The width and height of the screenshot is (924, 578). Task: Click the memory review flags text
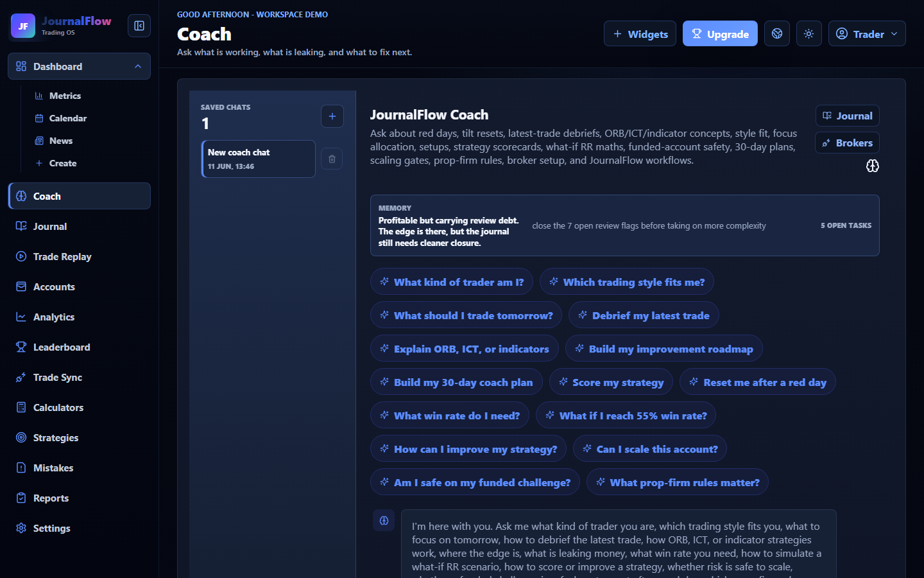[x=649, y=225]
